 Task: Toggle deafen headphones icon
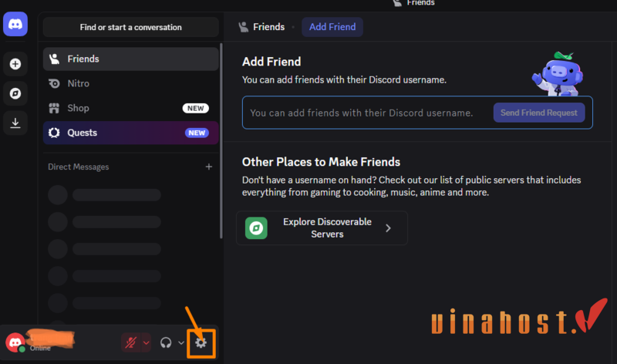(166, 342)
